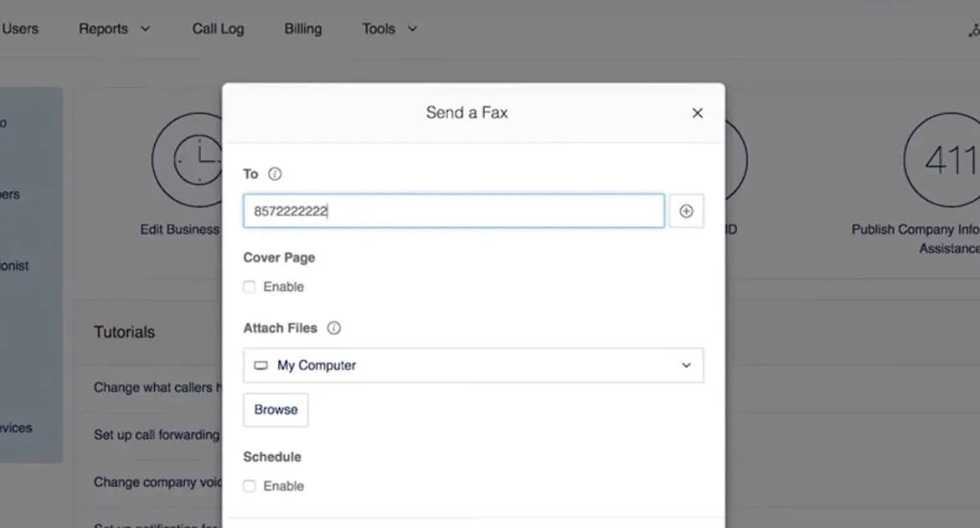The width and height of the screenshot is (980, 528).
Task: Close the Send a Fax dialog
Action: 697,113
